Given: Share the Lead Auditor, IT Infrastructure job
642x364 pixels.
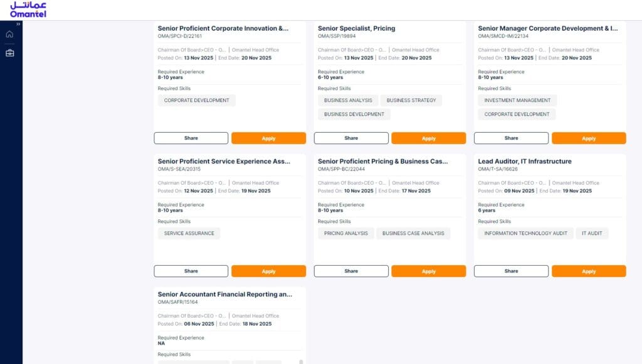Looking at the screenshot, I should 511,271.
